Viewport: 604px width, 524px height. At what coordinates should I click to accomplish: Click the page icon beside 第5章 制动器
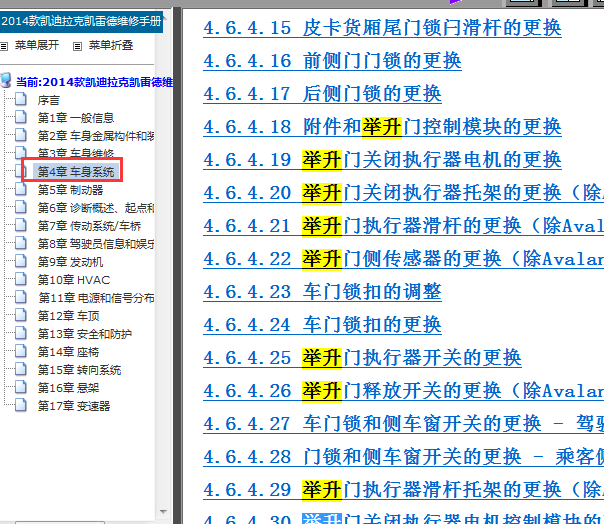(21, 189)
